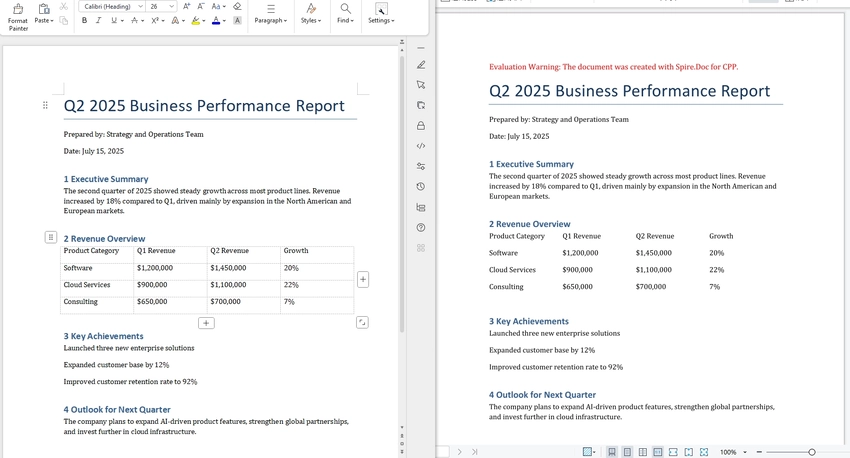Click the zoom slider handle in status bar
Screen dimensions: 850x458
pyautogui.click(x=811, y=452)
